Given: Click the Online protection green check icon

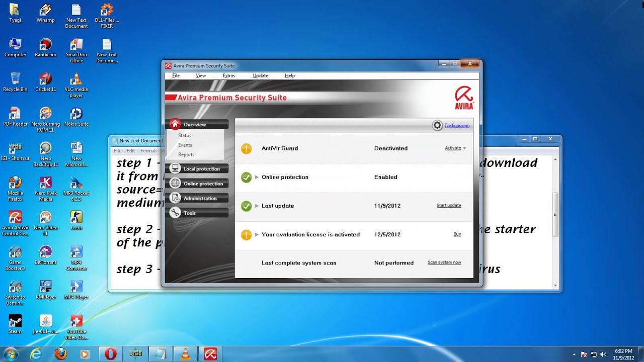Looking at the screenshot, I should click(x=246, y=177).
